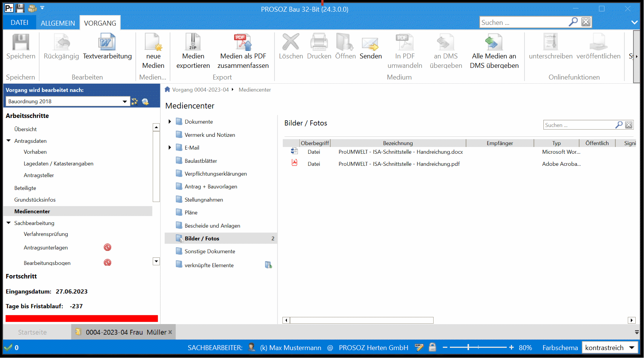Viewport: 644px width, 358px height.
Task: Select the Beteiligte step
Action: click(25, 188)
